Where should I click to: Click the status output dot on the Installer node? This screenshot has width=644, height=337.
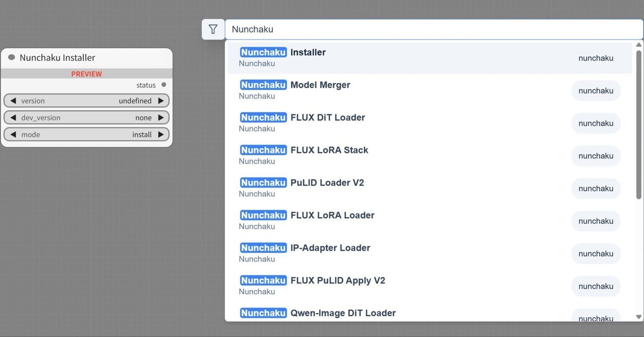pos(164,85)
